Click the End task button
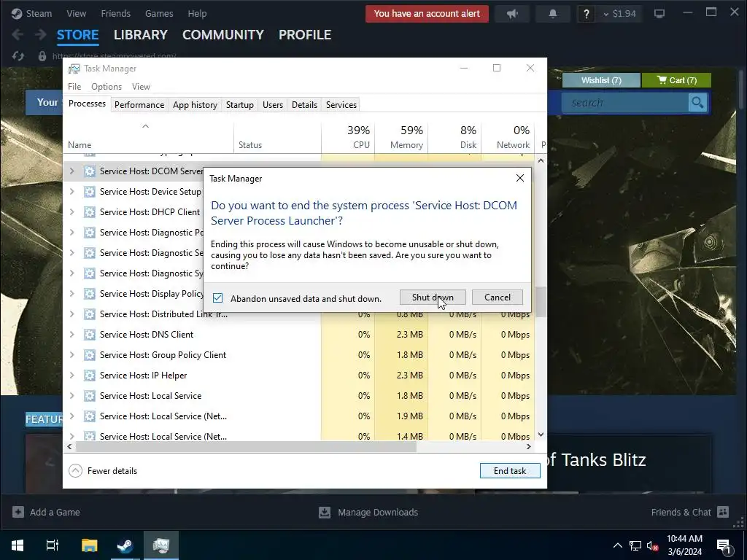 [510, 470]
